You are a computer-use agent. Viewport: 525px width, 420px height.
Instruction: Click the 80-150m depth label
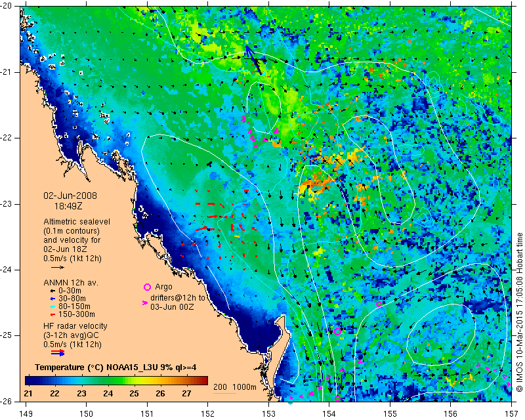(x=74, y=306)
